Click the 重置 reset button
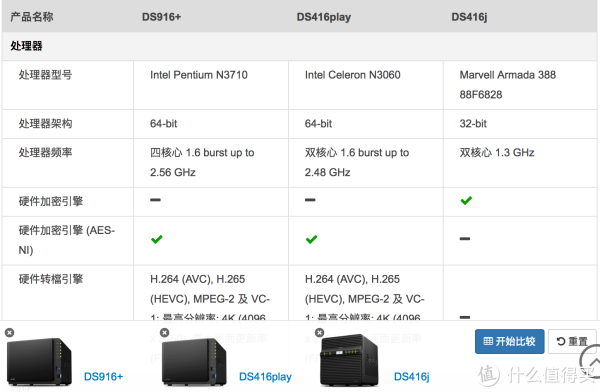 point(572,341)
